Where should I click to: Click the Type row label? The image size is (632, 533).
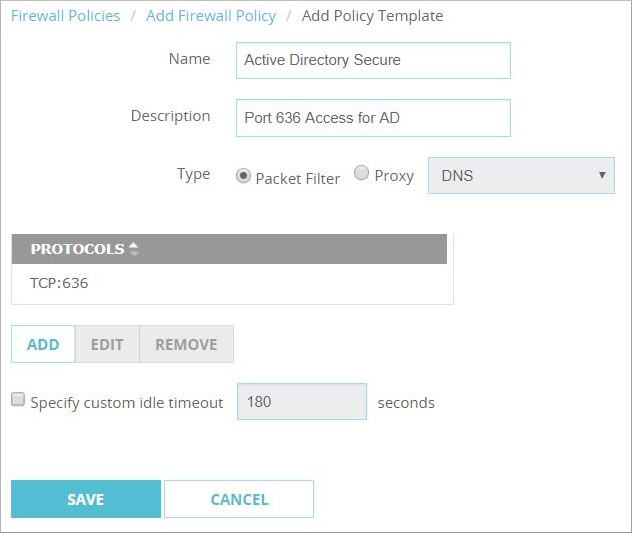click(193, 174)
